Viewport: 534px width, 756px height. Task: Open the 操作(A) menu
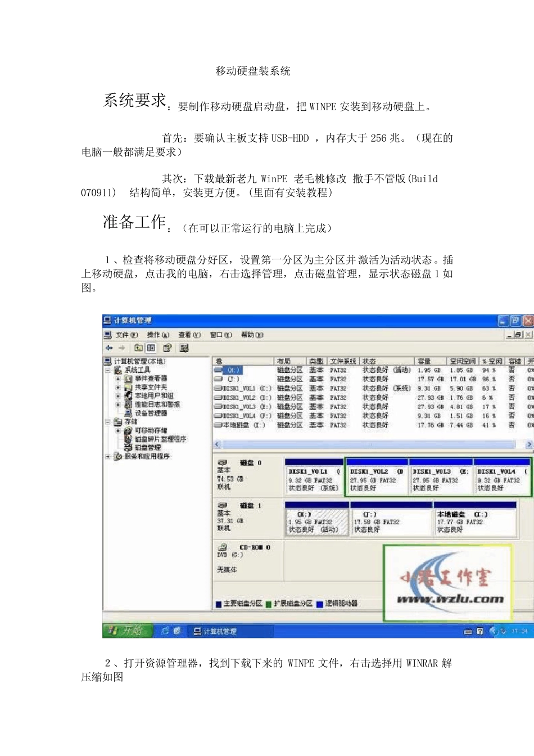[158, 335]
